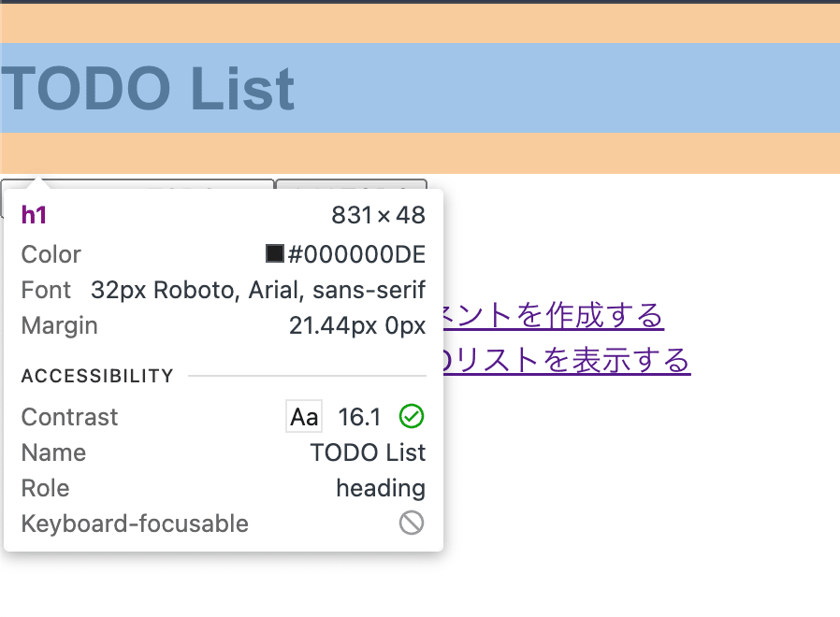Image resolution: width=840 pixels, height=617 pixels.
Task: Click the Aa contrast preview box
Action: pos(304,417)
